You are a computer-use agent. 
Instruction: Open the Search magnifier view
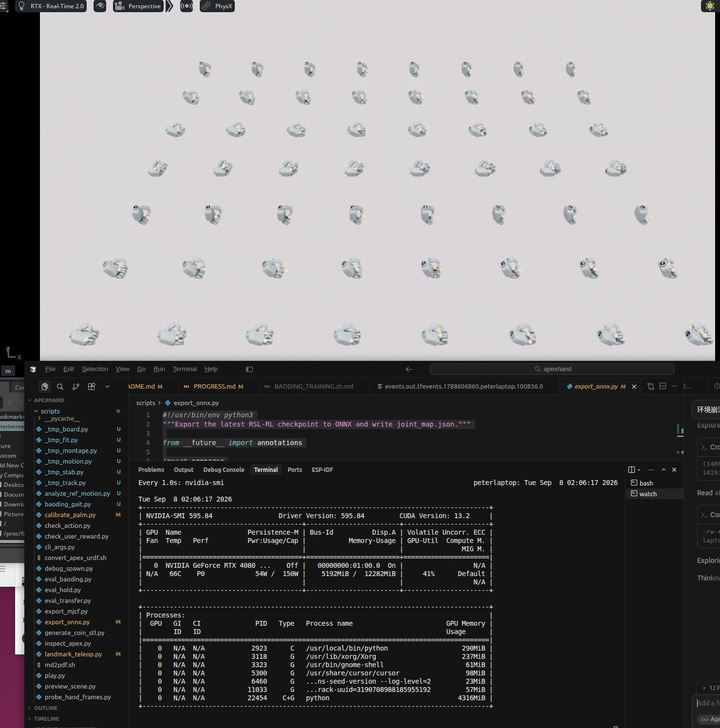[60, 387]
